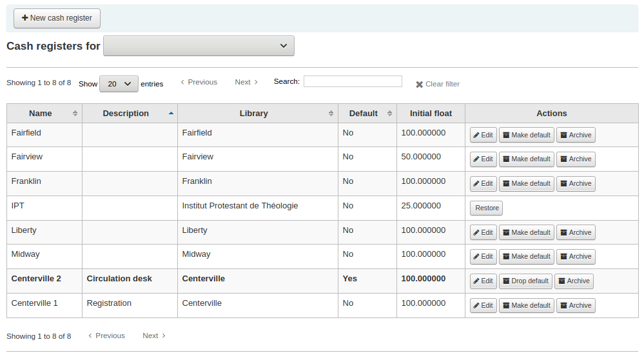644x362 pixels.
Task: Make Midway the default register
Action: 526,257
